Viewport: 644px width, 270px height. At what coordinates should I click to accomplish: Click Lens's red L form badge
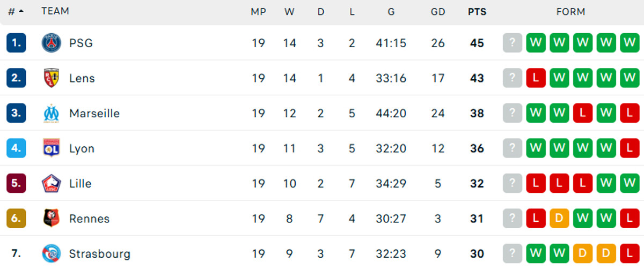536,78
